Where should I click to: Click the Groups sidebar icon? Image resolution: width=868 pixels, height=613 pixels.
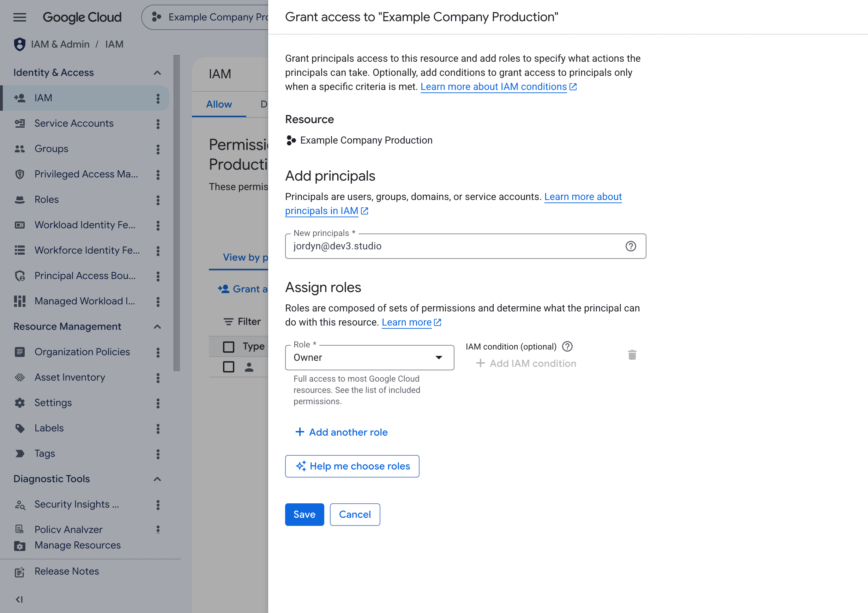coord(20,148)
